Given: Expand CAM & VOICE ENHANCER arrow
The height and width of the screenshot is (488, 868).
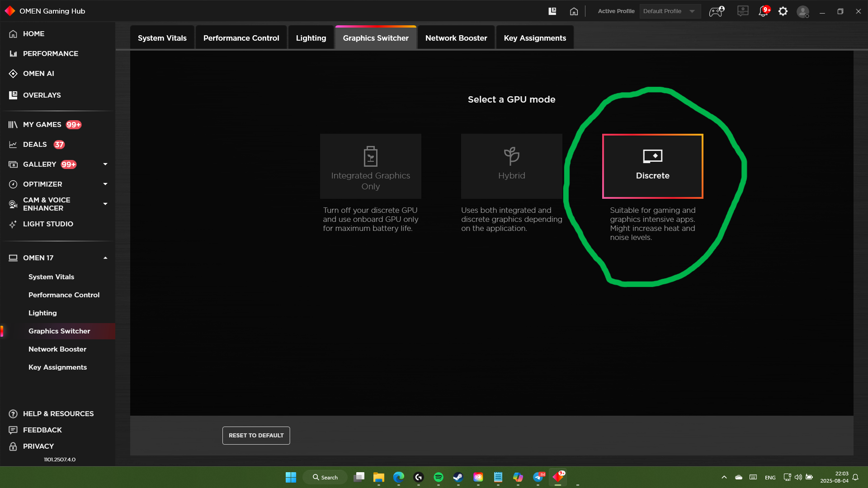Looking at the screenshot, I should [105, 204].
